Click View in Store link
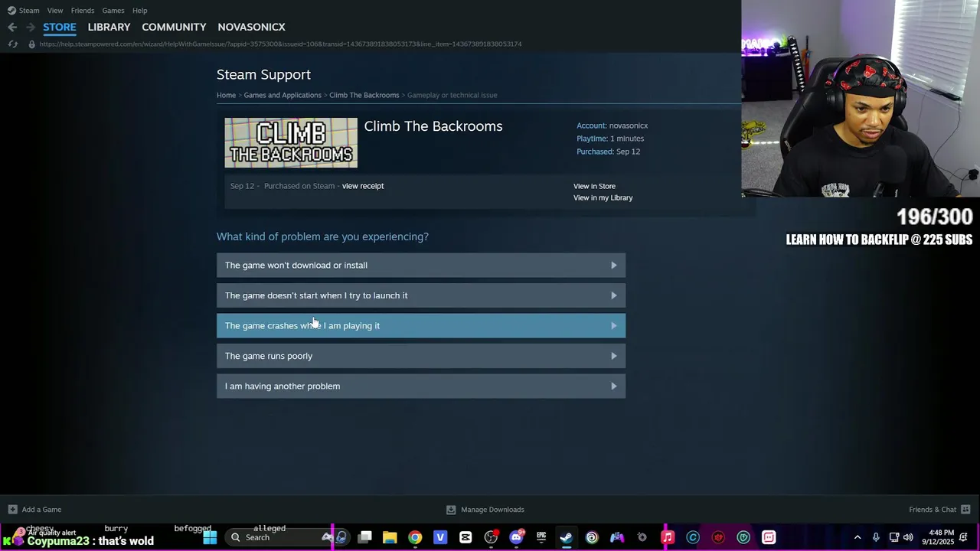The width and height of the screenshot is (980, 551). click(x=594, y=186)
